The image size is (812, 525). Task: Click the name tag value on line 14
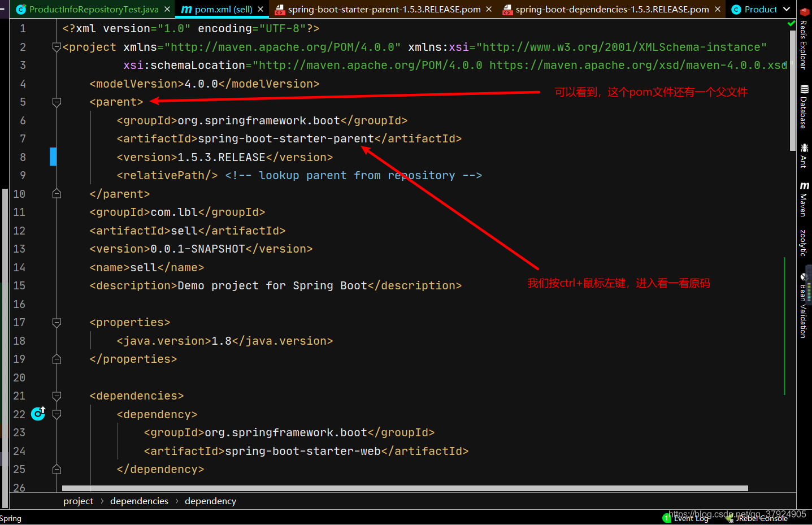(144, 267)
